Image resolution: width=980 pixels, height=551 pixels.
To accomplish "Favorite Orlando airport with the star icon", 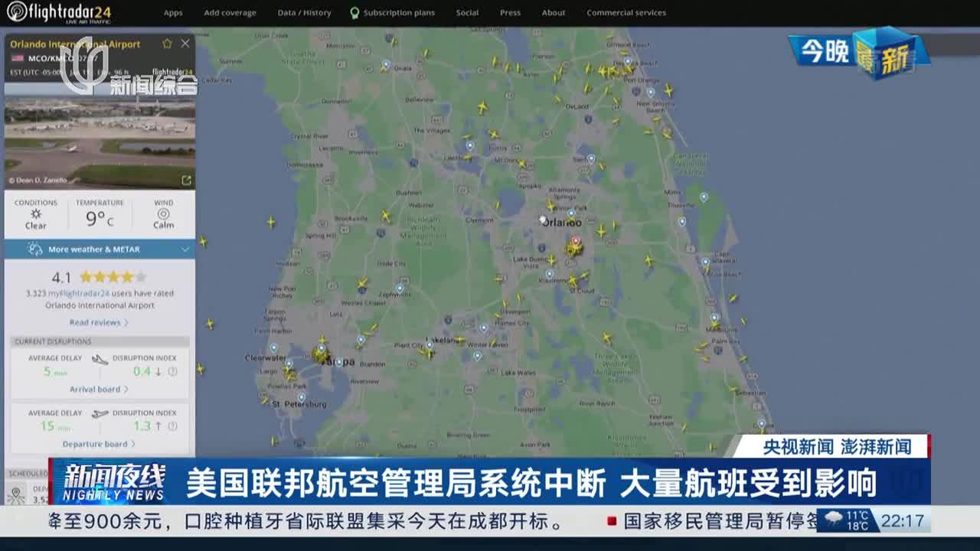I will click(167, 44).
